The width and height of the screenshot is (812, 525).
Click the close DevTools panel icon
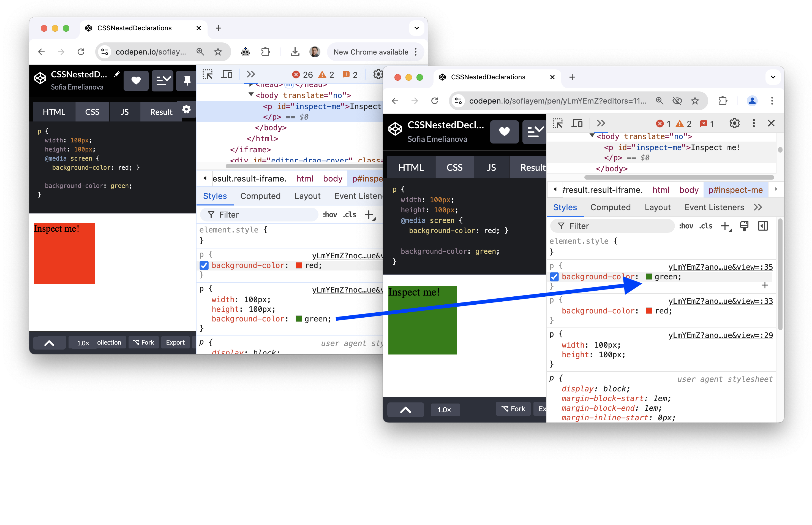coord(770,123)
